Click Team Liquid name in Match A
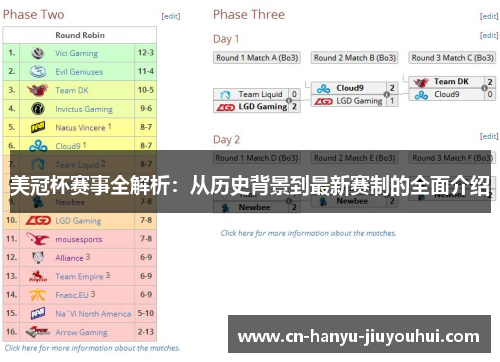Screen dimensions: 500x362 [x=260, y=95]
